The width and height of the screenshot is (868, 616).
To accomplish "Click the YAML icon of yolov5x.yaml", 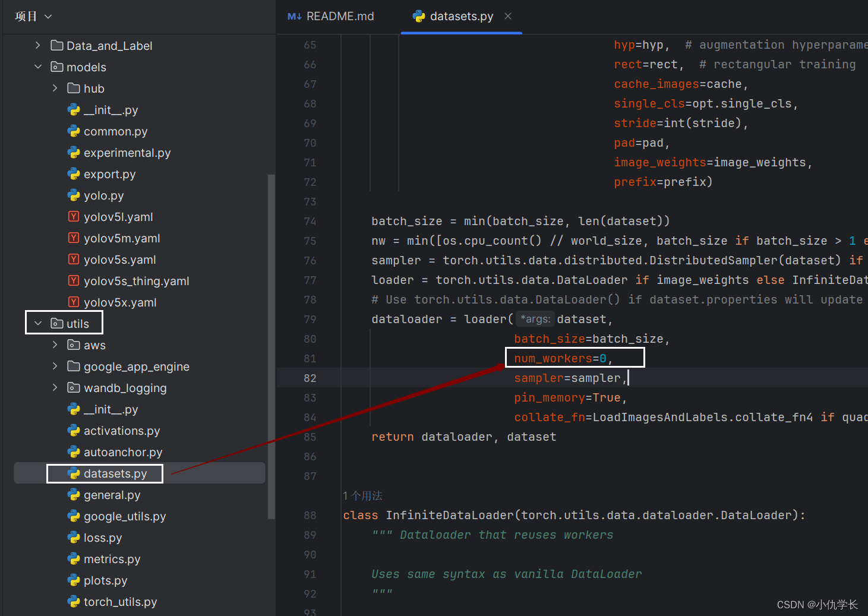I will [74, 302].
